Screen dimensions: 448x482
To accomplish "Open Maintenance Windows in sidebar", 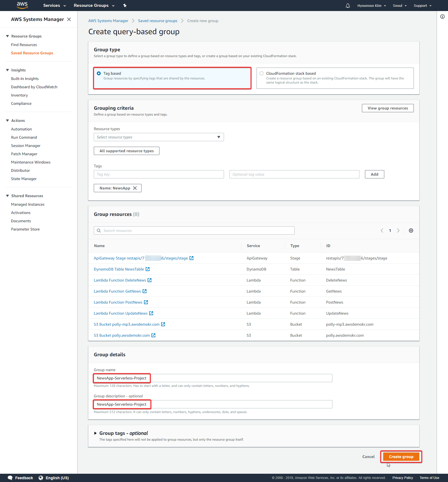I will pyautogui.click(x=31, y=162).
